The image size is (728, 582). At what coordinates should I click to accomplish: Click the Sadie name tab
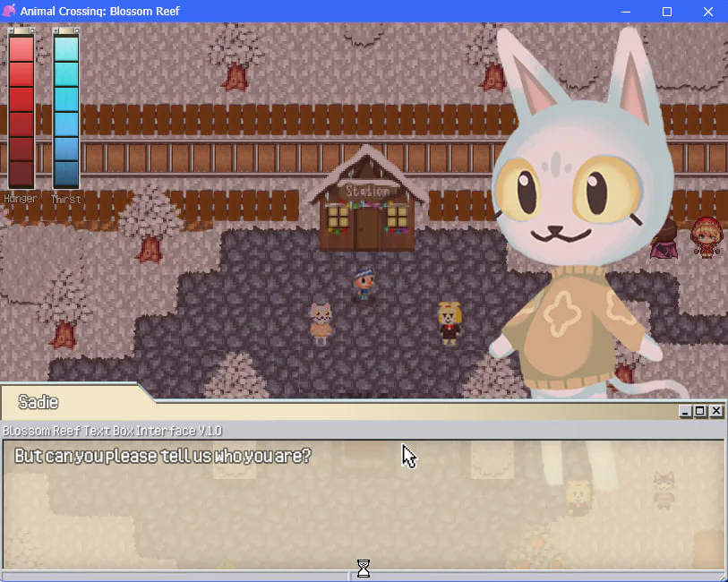click(x=39, y=402)
